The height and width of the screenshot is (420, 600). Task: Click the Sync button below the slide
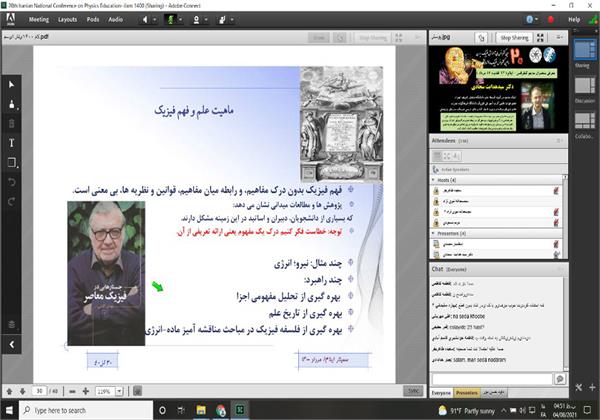point(413,391)
